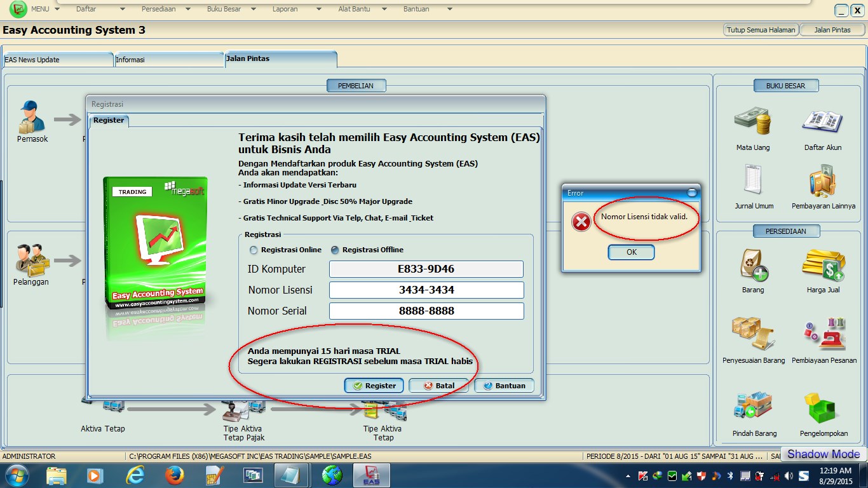This screenshot has width=868, height=488.
Task: Click the green MENU logo icon
Action: tap(18, 10)
